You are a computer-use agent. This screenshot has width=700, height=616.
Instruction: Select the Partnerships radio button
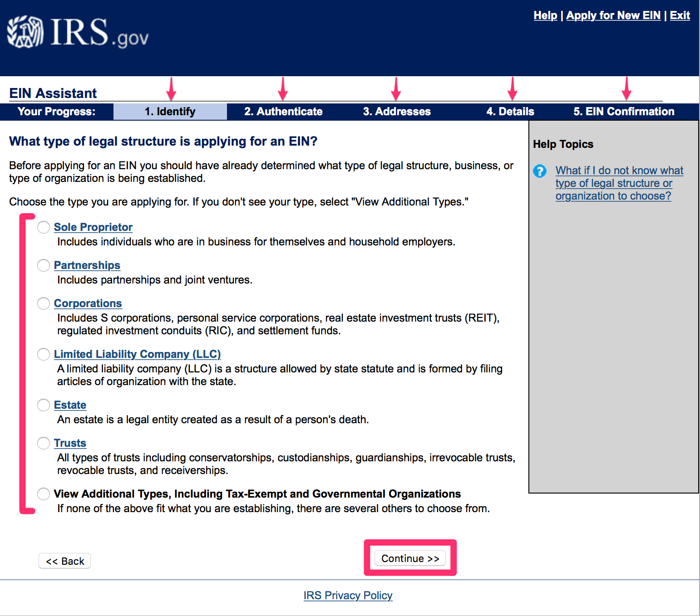coord(44,265)
